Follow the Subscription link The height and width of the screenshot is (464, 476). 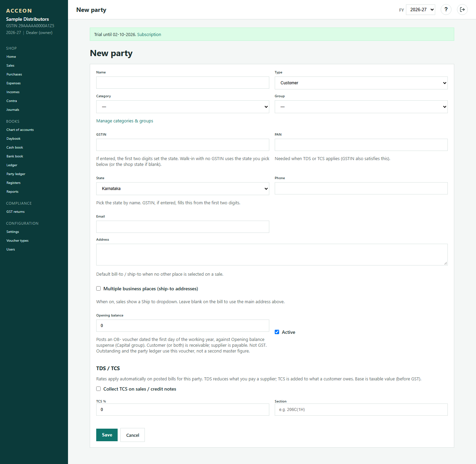click(x=149, y=35)
